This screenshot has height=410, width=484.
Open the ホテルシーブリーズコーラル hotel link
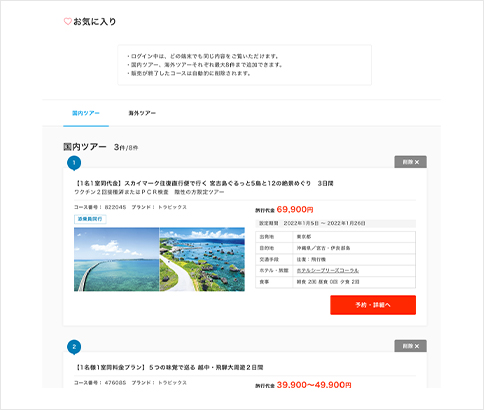click(328, 270)
